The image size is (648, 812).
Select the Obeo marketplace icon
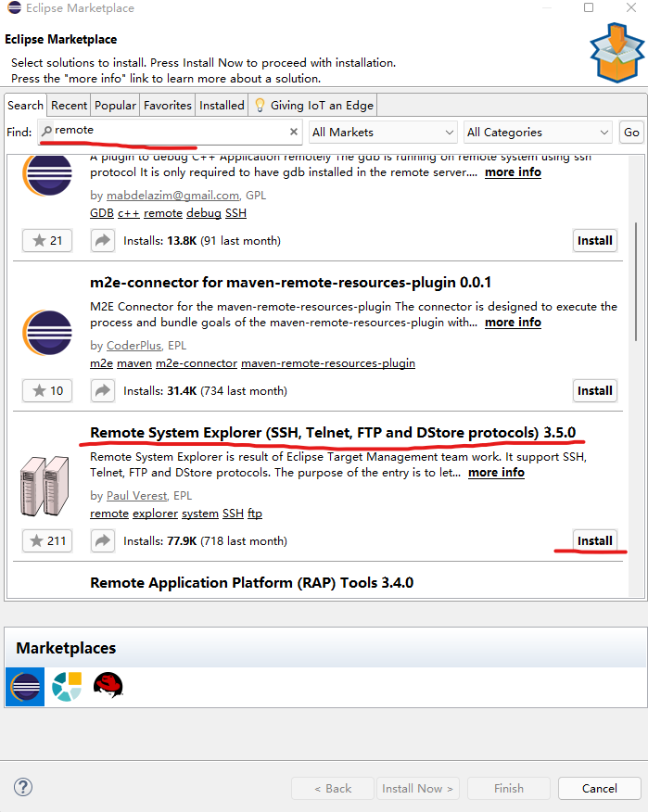(67, 687)
